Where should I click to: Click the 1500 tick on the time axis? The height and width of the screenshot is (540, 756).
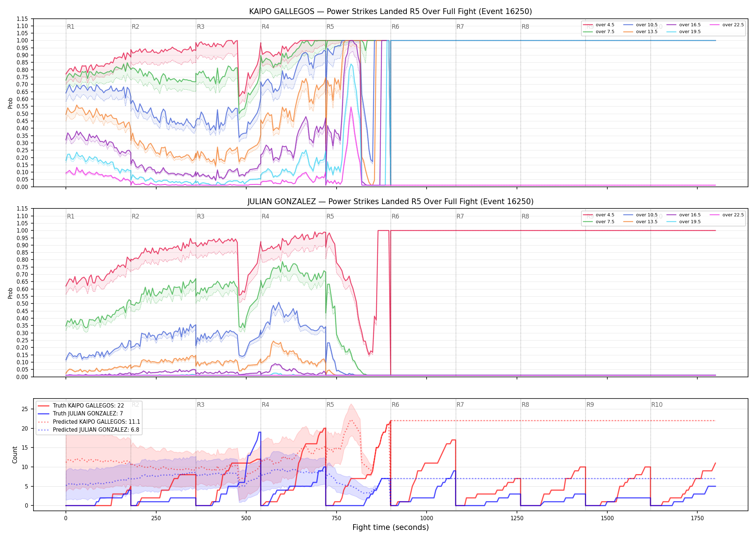click(607, 518)
